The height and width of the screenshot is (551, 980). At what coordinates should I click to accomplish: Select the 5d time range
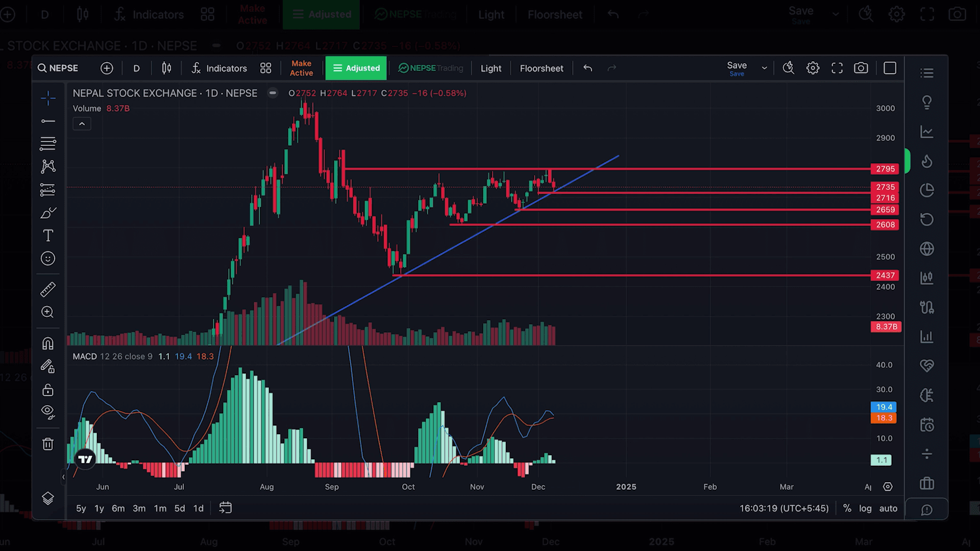[180, 509]
